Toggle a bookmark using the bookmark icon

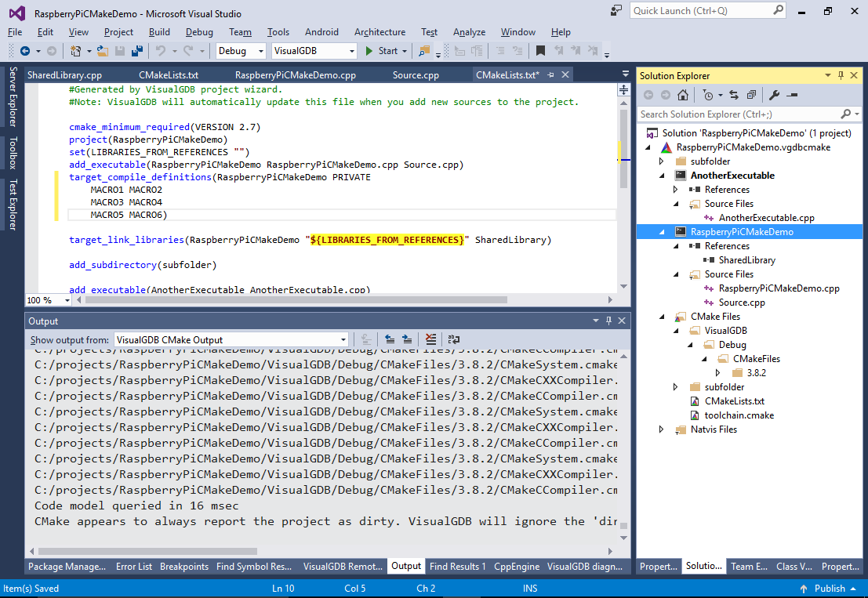pyautogui.click(x=541, y=51)
